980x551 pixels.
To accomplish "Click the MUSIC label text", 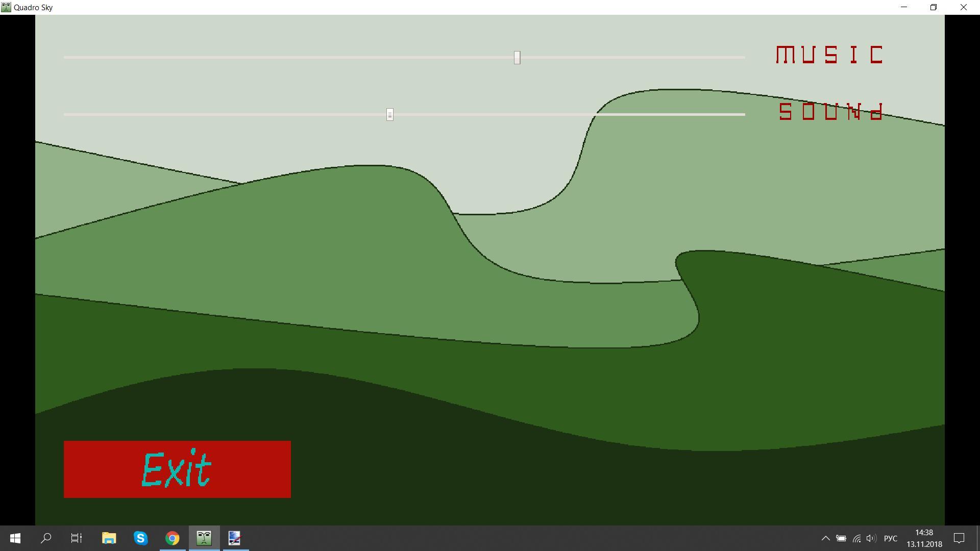I will point(829,55).
